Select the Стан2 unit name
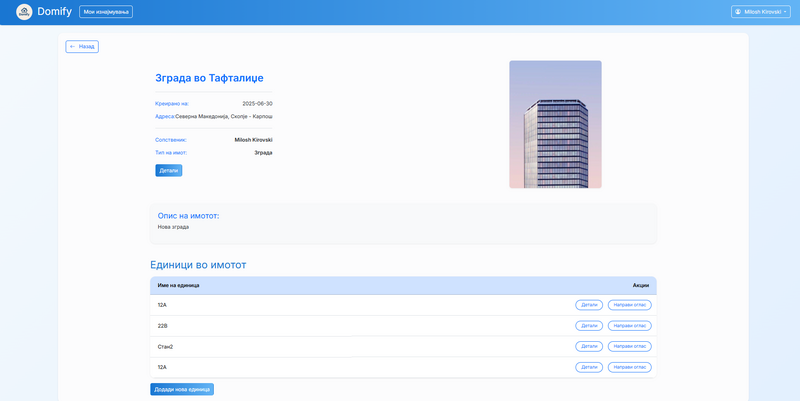This screenshot has height=401, width=800. coord(165,346)
